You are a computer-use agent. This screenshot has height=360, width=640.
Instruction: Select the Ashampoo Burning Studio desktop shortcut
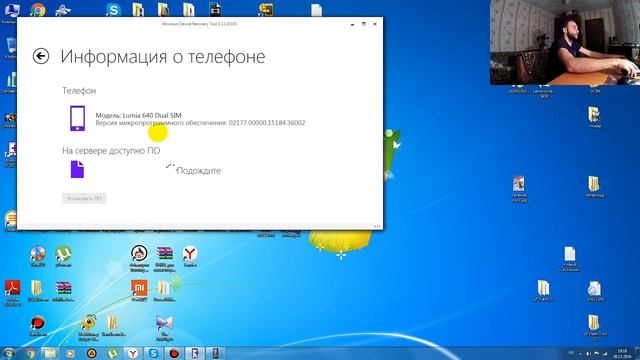click(139, 258)
